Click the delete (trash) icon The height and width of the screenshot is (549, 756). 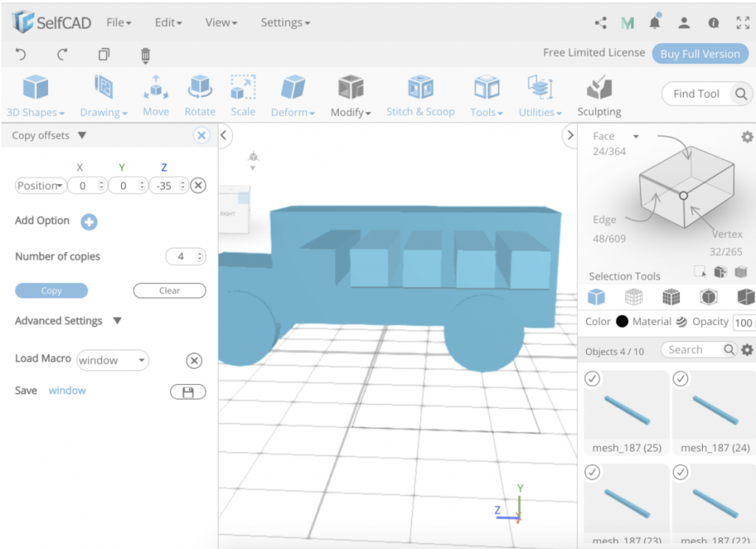tap(145, 54)
